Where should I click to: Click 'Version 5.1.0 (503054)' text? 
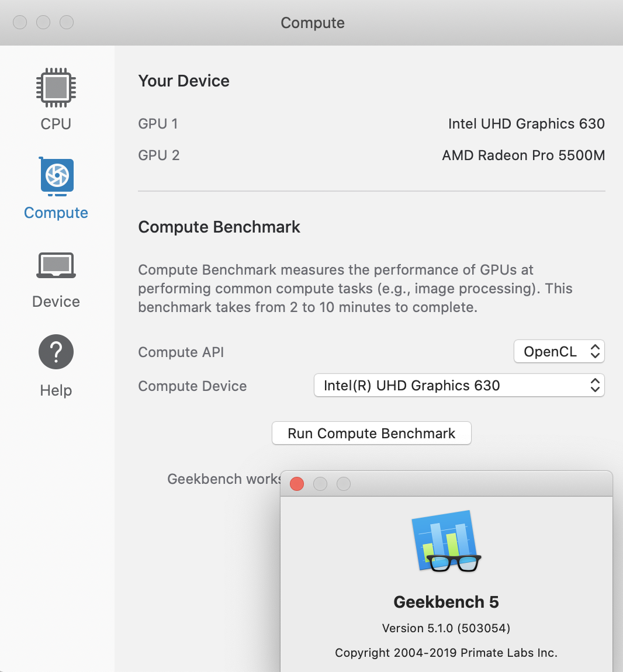click(x=446, y=628)
